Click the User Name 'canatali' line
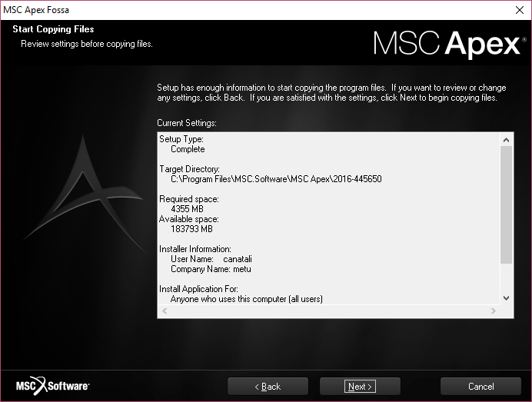The width and height of the screenshot is (532, 402). pyautogui.click(x=211, y=259)
